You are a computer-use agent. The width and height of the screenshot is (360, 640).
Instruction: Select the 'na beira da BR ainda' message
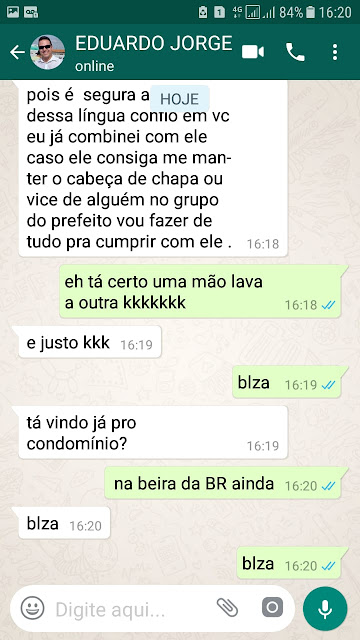(x=222, y=483)
